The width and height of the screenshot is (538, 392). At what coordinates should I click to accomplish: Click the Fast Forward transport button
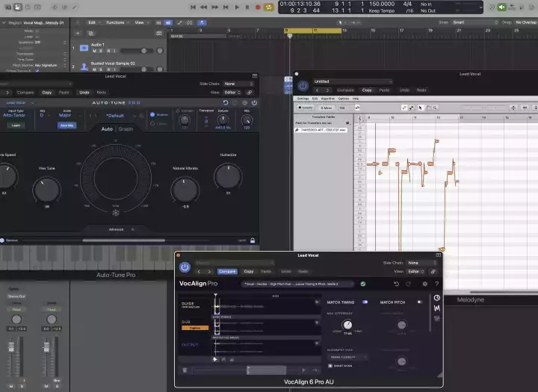pyautogui.click(x=214, y=7)
